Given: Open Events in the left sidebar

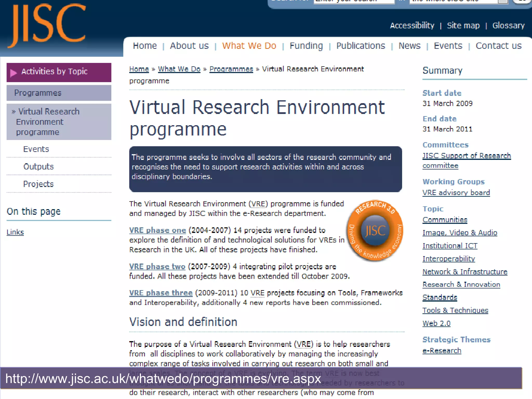Looking at the screenshot, I should [x=36, y=149].
